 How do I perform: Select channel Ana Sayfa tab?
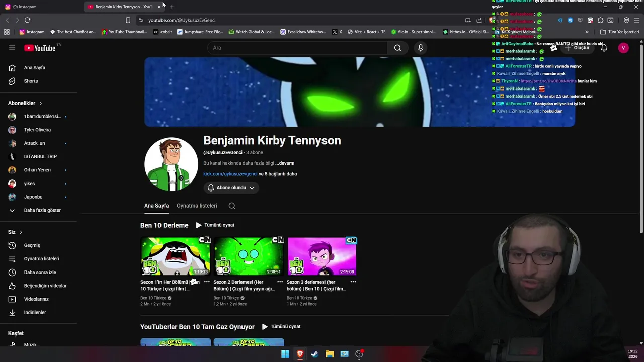[156, 206]
